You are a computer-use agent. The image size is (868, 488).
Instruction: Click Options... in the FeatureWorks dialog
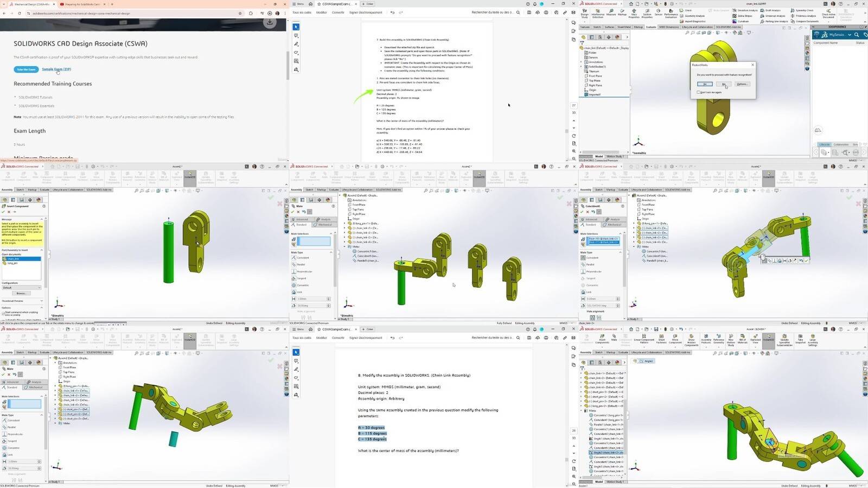[742, 84]
